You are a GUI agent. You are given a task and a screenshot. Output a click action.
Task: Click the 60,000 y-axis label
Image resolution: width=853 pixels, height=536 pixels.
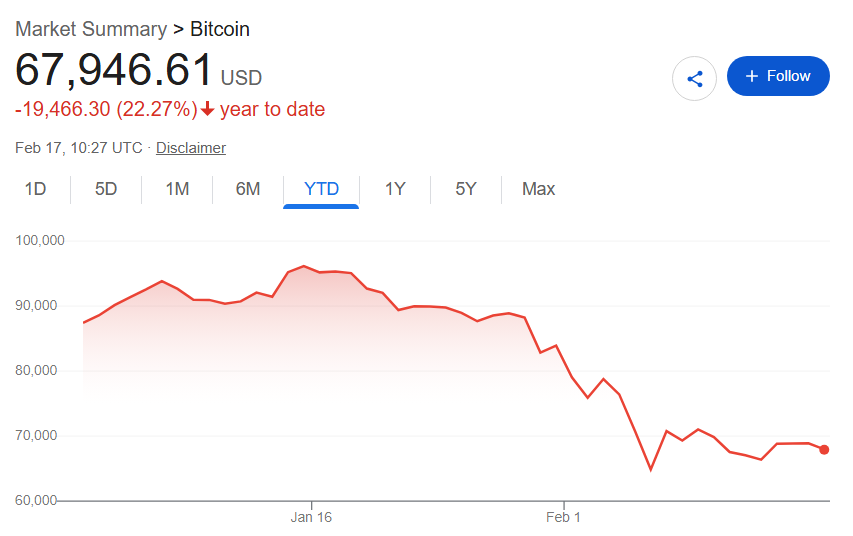[40, 500]
